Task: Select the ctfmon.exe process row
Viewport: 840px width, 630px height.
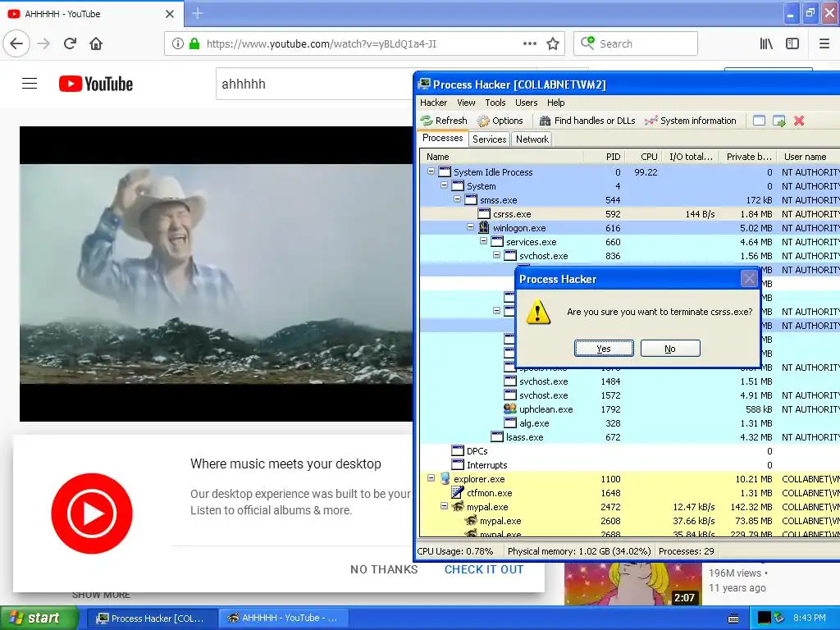Action: point(629,493)
